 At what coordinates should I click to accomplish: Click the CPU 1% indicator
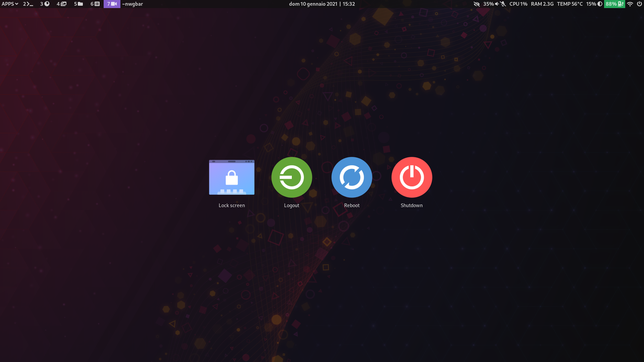point(518,4)
